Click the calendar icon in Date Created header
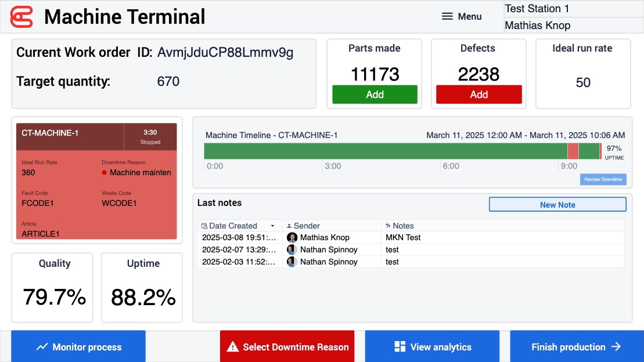Image resolution: width=644 pixels, height=362 pixels. (x=204, y=226)
